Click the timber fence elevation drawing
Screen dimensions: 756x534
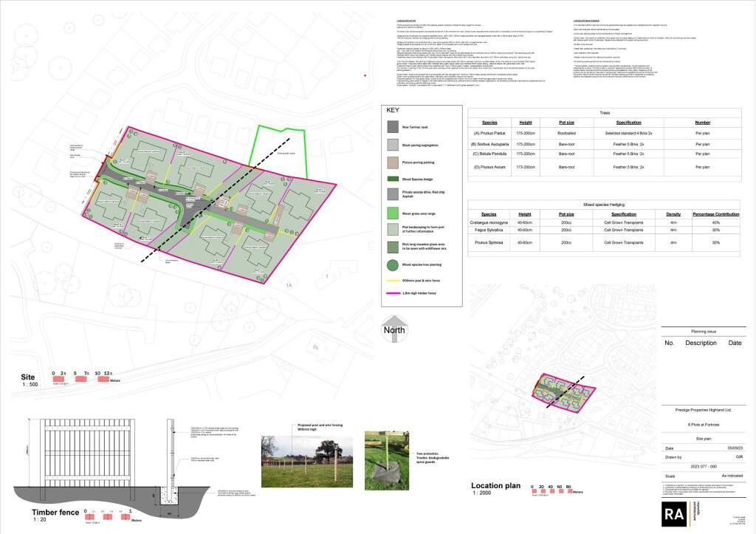[x=89, y=458]
